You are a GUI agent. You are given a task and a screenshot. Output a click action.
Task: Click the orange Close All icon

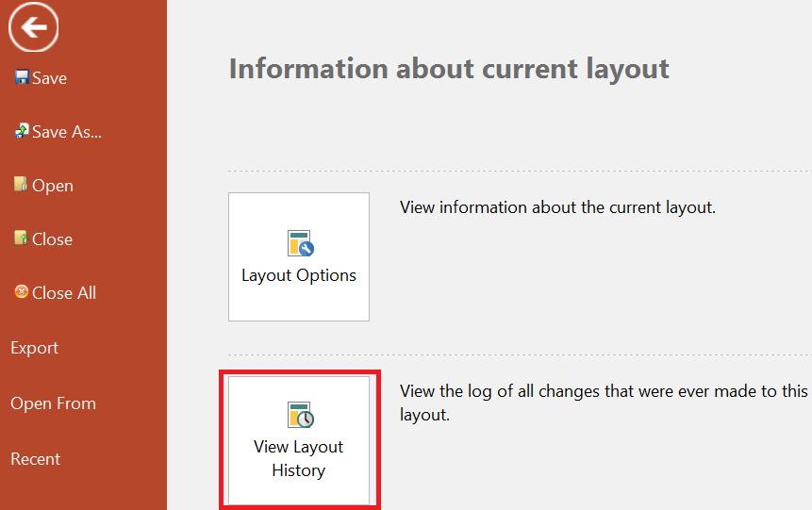coord(21,292)
